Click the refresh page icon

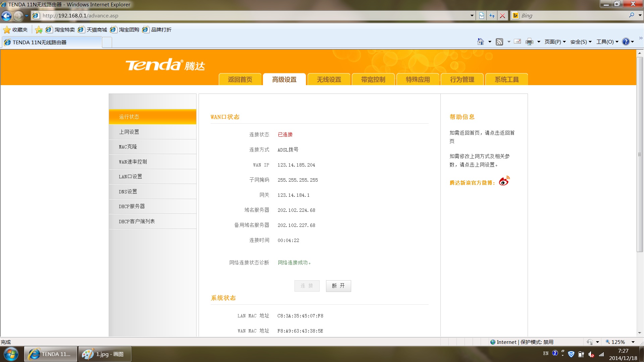coord(492,15)
